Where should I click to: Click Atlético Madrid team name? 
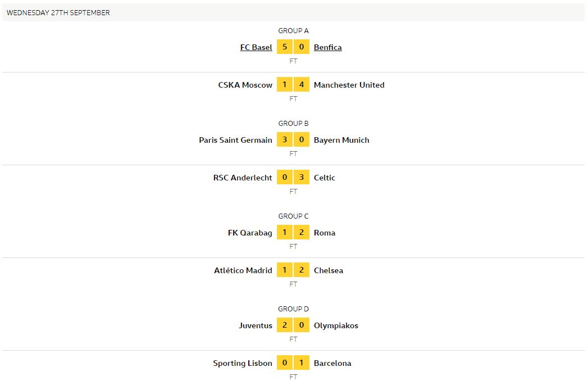pos(243,270)
